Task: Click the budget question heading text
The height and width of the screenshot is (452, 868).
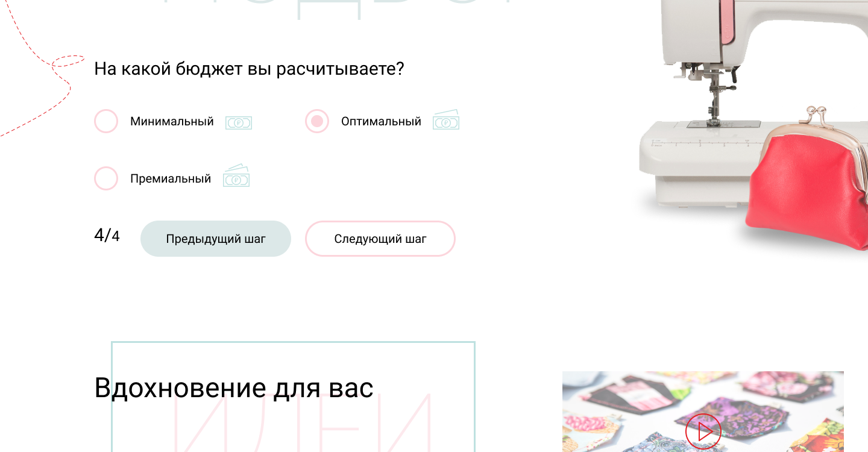Action: coord(249,69)
